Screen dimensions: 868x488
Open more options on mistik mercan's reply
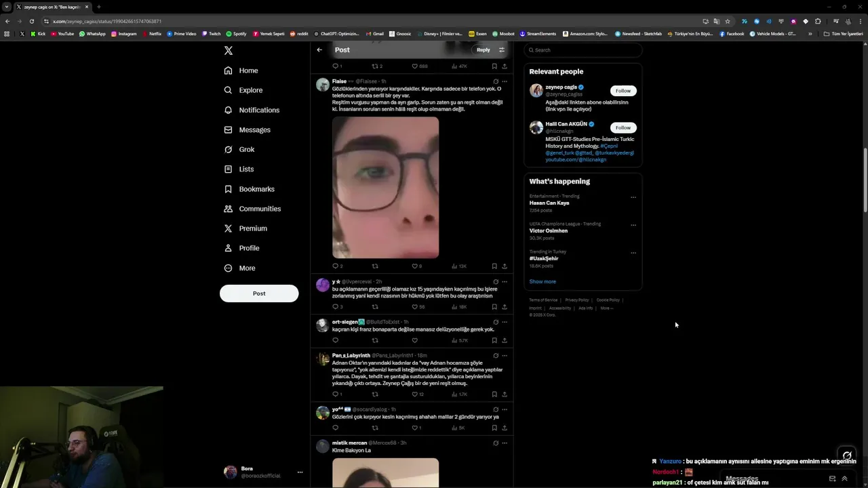(505, 443)
